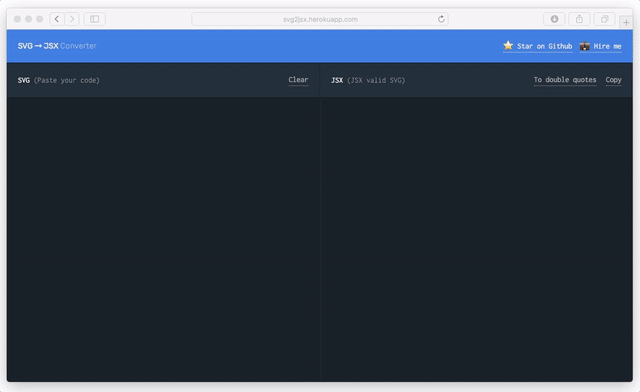This screenshot has height=392, width=640.
Task: Click the 'SVG (Paste your code)' label
Action: point(58,80)
